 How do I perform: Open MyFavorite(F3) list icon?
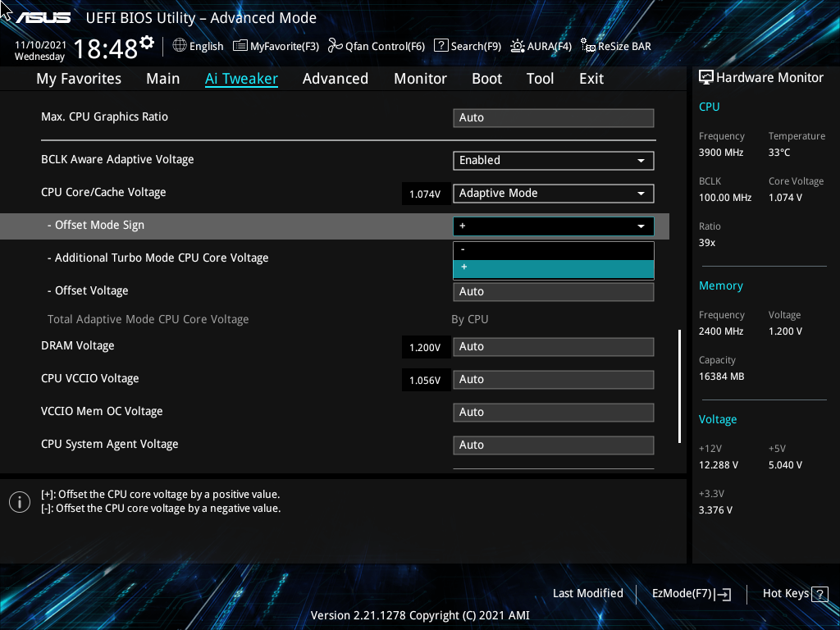tap(240, 46)
